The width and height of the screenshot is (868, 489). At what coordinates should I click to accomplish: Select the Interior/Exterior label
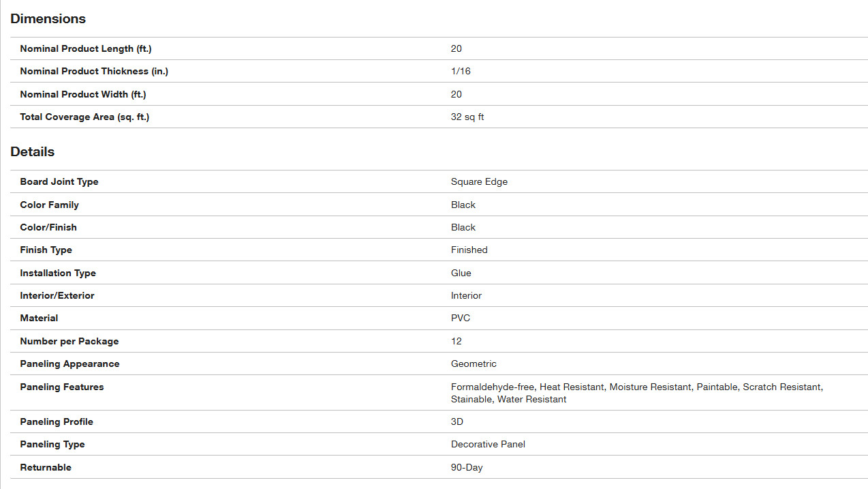[x=57, y=296]
